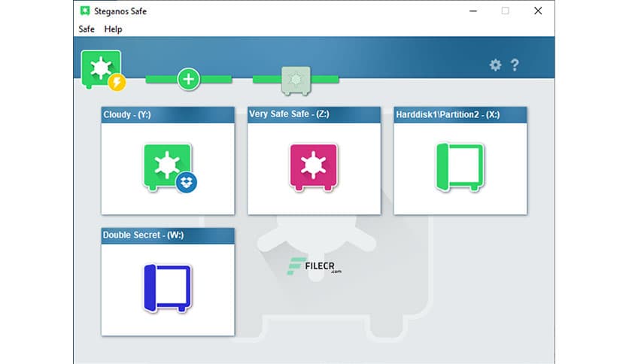Open the Safe menu
The width and height of the screenshot is (629, 364).
pos(87,29)
